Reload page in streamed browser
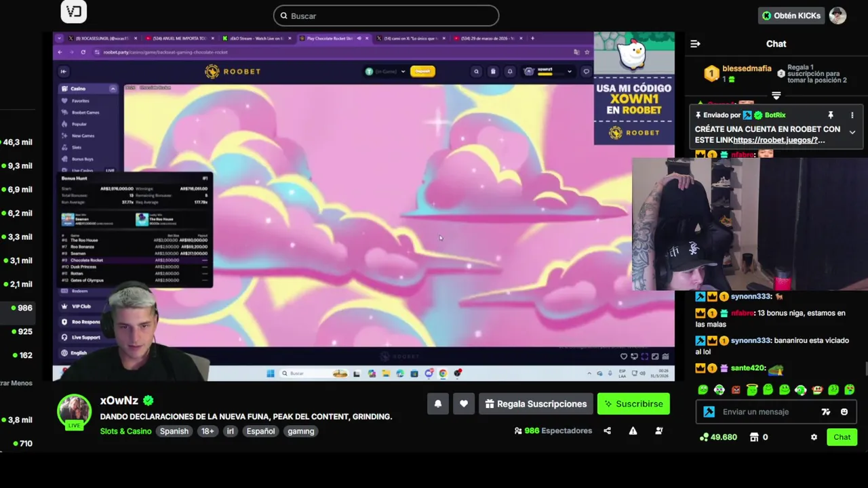Image resolution: width=868 pixels, height=488 pixels. click(83, 52)
